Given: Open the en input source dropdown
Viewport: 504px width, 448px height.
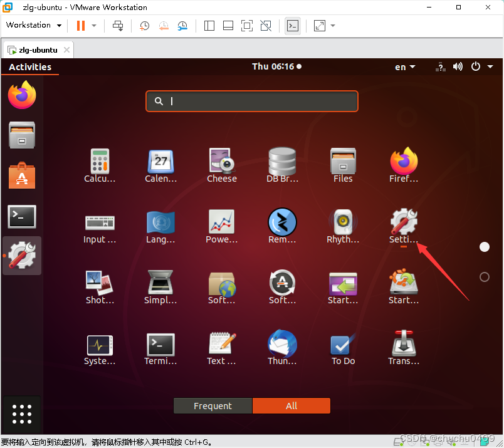Looking at the screenshot, I should click(x=405, y=67).
